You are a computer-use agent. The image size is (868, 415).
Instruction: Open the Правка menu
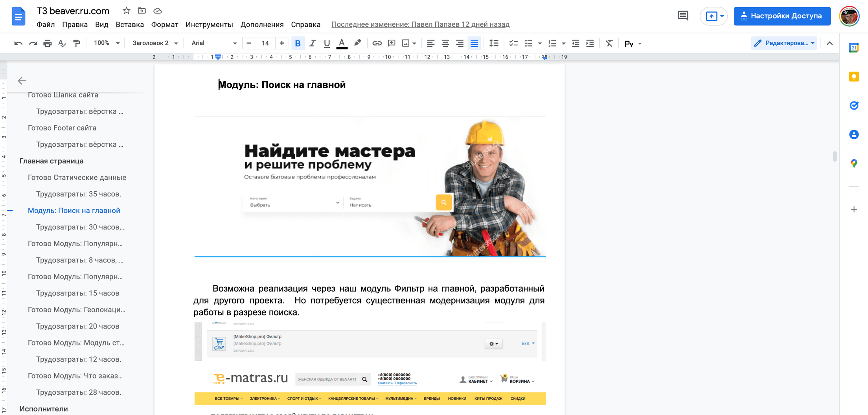[x=75, y=24]
